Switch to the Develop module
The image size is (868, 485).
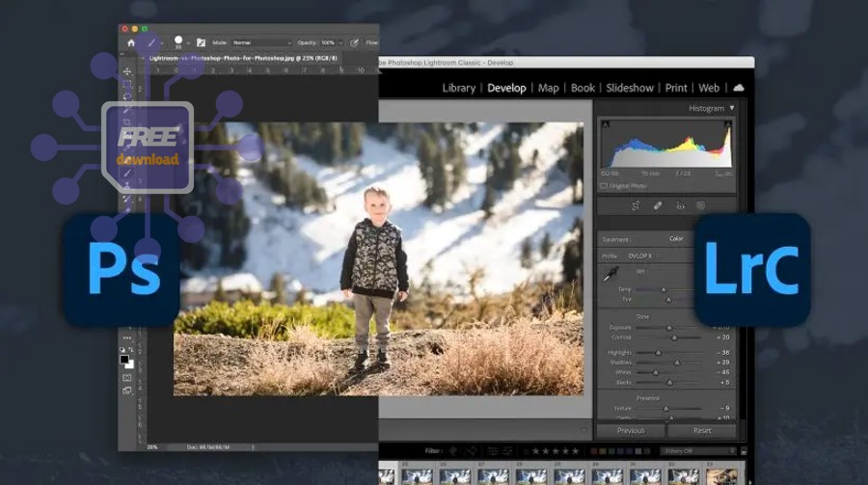(506, 88)
